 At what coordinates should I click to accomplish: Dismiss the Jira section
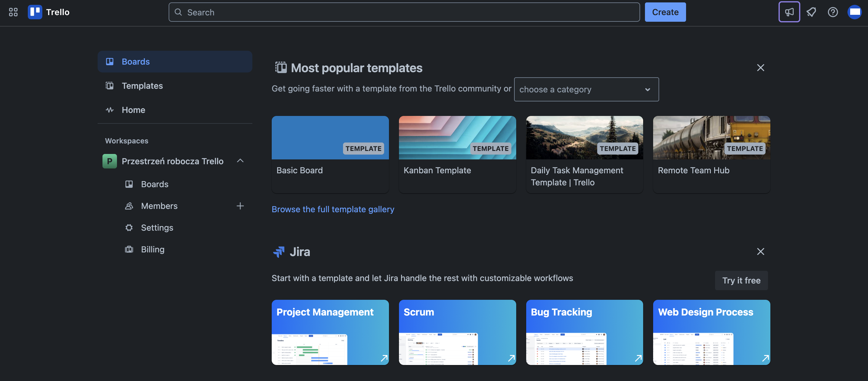pyautogui.click(x=760, y=251)
